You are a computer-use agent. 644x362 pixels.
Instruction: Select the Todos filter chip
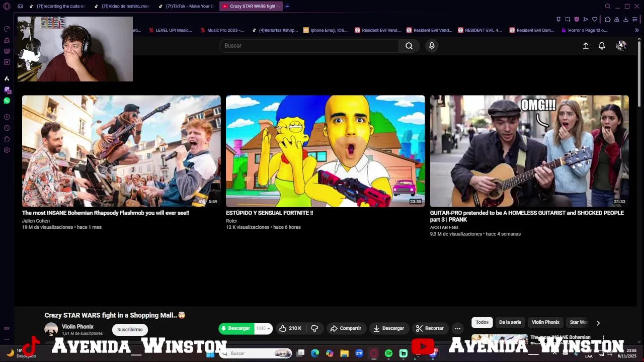[x=482, y=322]
